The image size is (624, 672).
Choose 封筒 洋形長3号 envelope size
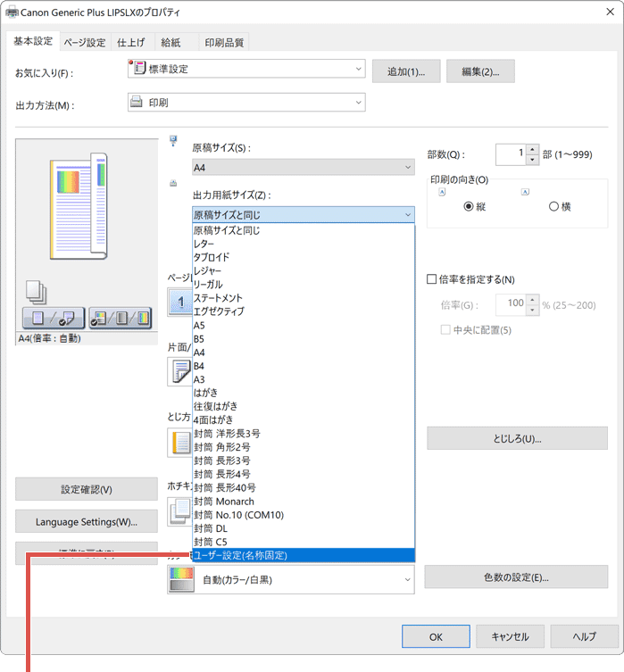[304, 434]
